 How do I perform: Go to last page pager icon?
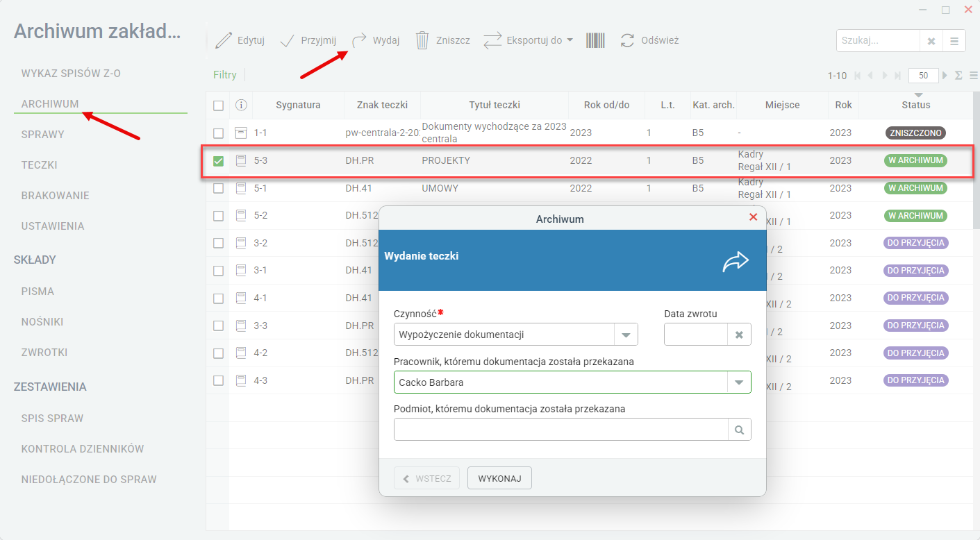(897, 76)
